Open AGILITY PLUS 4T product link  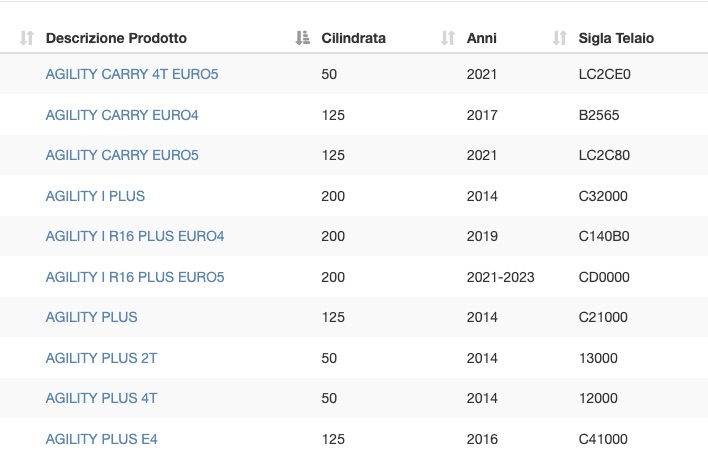coord(102,398)
